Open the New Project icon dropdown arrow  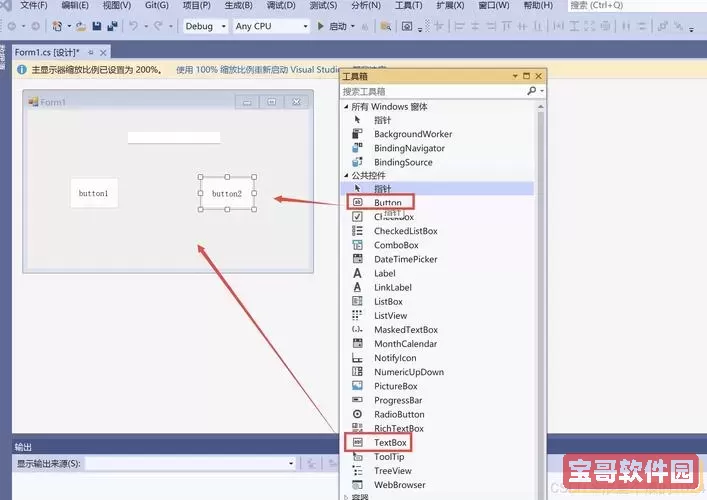[x=69, y=26]
